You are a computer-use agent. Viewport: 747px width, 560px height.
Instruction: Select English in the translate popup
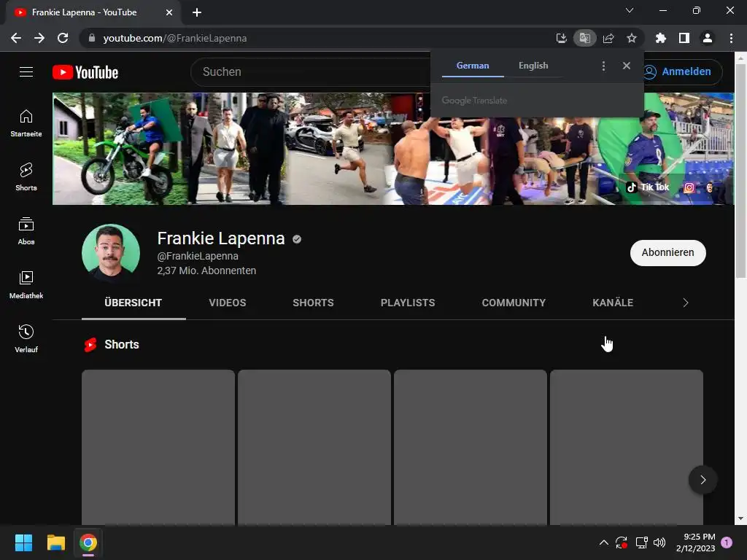(533, 66)
